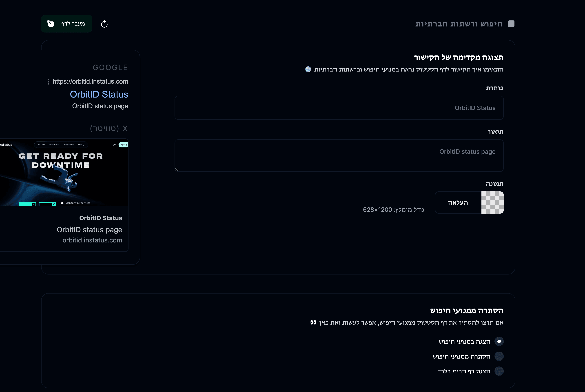Click the 'הסתרה ממנועי חיפוש' section heading
Screen dimensions: 585x392
coord(467,311)
